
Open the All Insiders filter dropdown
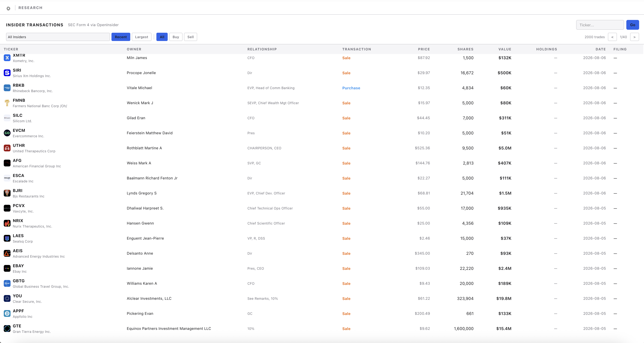coord(58,37)
